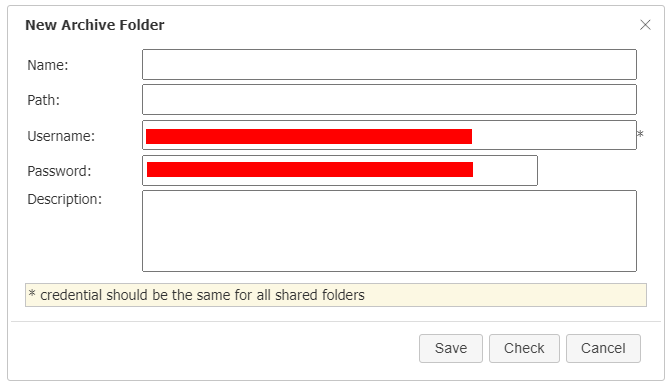The image size is (671, 385).
Task: Close the New Archive Folder dialog
Action: (x=645, y=25)
